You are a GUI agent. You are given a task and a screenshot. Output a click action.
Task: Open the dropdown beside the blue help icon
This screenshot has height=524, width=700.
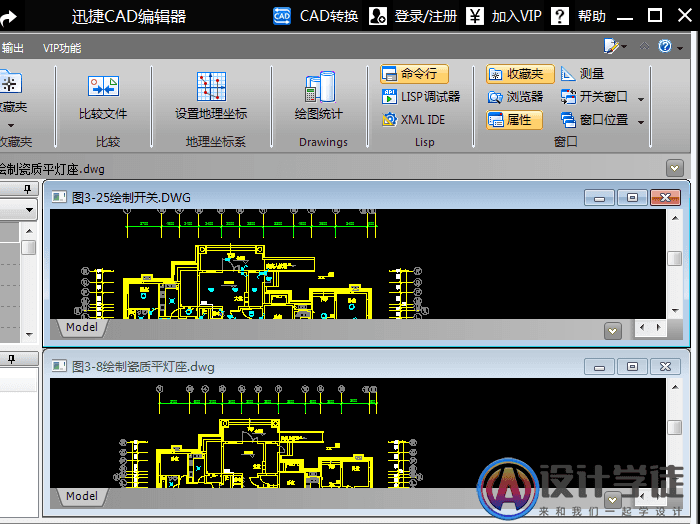pyautogui.click(x=680, y=48)
